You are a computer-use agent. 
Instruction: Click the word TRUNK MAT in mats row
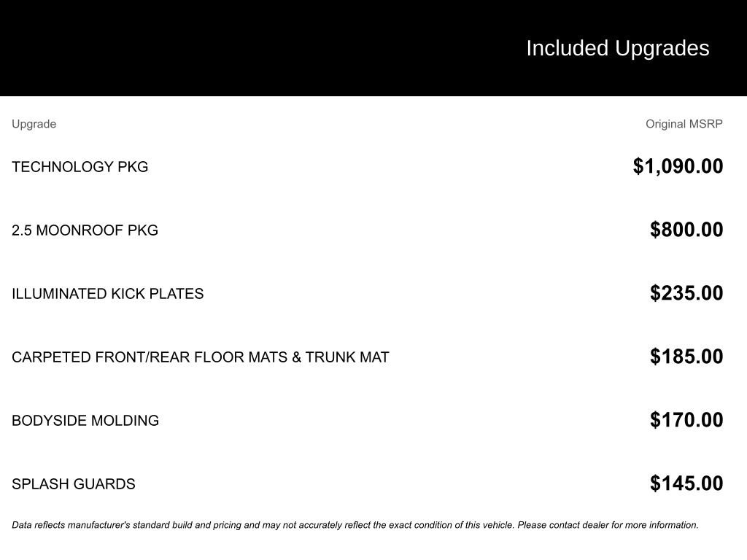click(x=347, y=357)
